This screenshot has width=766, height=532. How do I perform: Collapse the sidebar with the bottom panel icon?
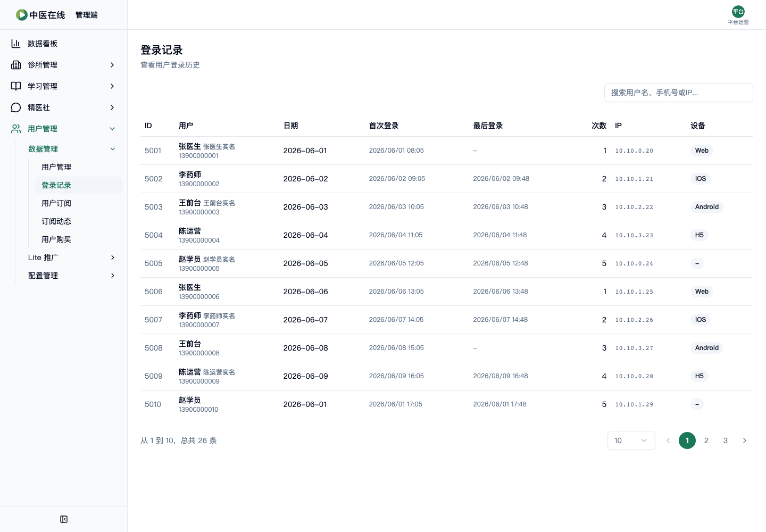(x=64, y=519)
